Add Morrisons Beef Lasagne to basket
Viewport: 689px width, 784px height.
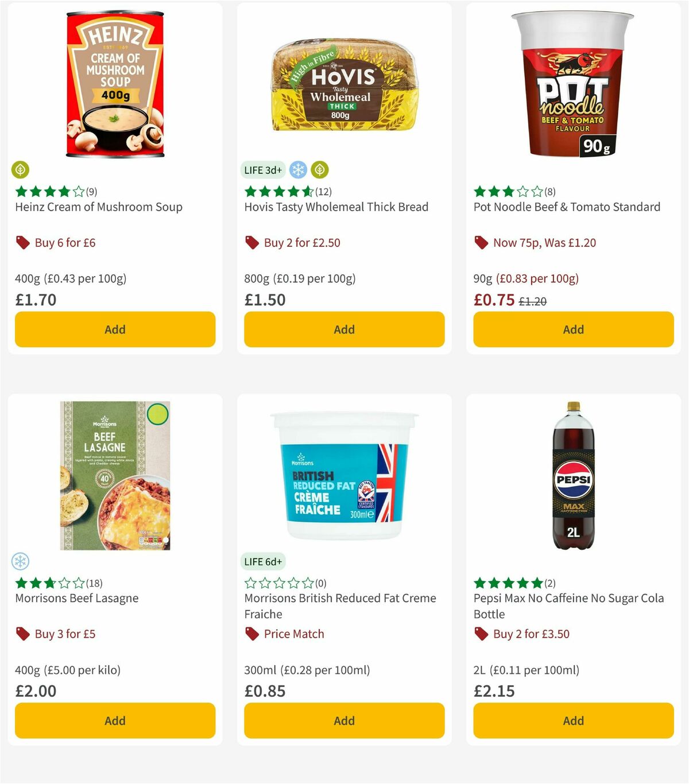[x=115, y=720]
